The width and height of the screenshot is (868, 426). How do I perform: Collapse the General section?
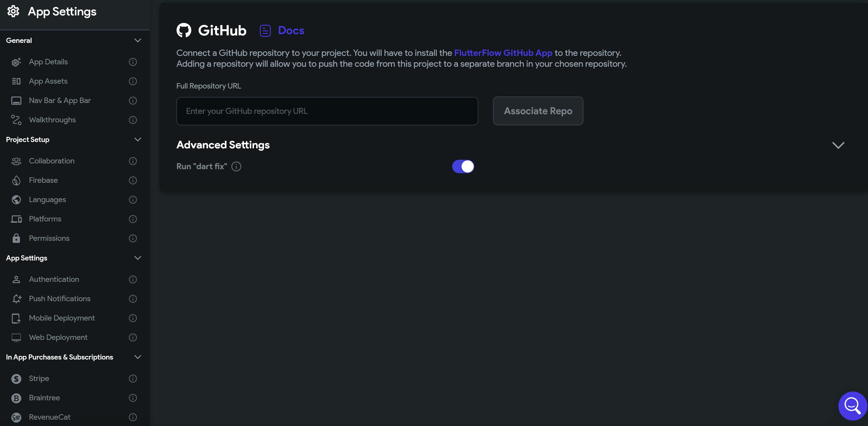coord(137,40)
